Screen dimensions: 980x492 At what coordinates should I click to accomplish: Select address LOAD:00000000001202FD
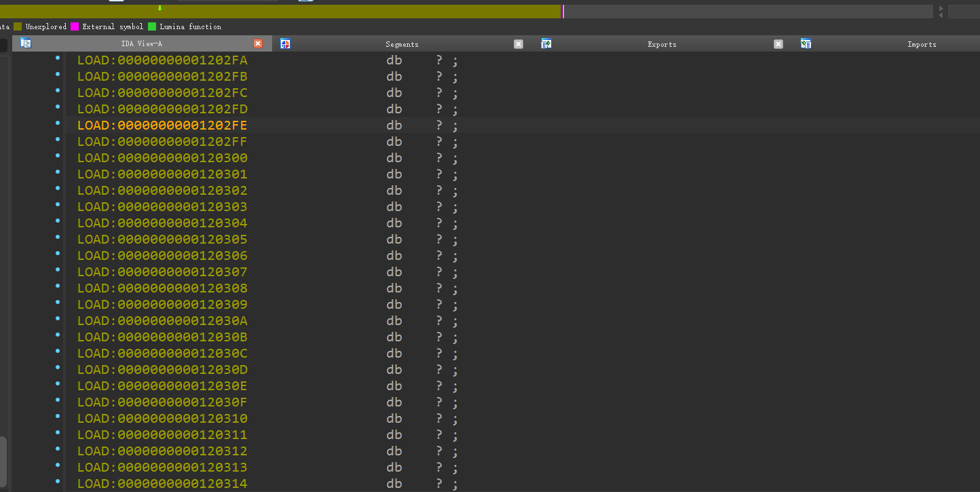coord(162,109)
